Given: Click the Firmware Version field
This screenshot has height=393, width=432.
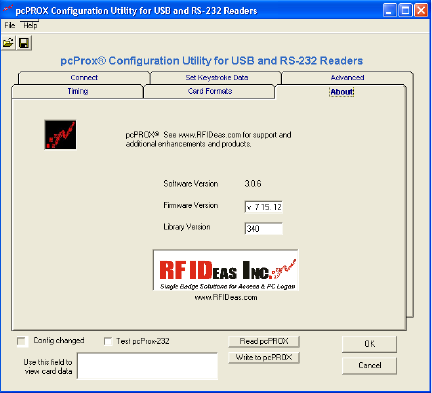Looking at the screenshot, I should 264,207.
